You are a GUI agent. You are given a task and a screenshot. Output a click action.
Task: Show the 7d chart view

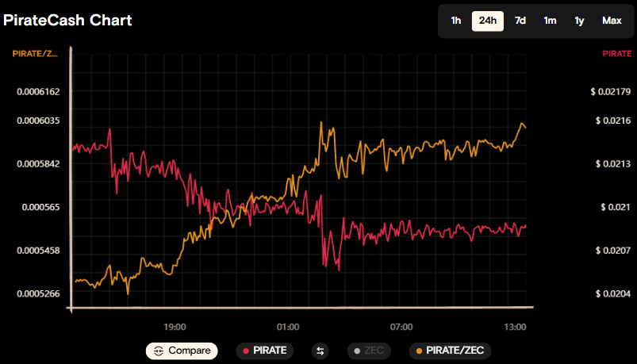tap(520, 21)
